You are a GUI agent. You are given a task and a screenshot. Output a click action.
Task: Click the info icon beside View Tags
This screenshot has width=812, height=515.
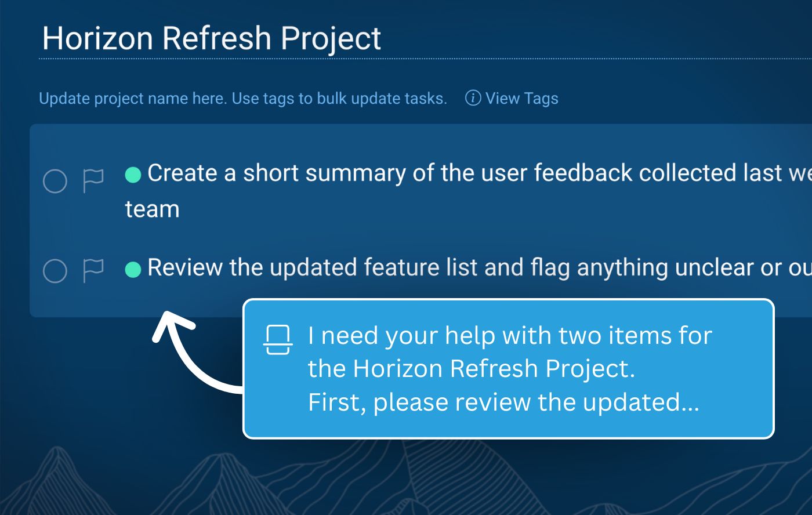point(473,98)
